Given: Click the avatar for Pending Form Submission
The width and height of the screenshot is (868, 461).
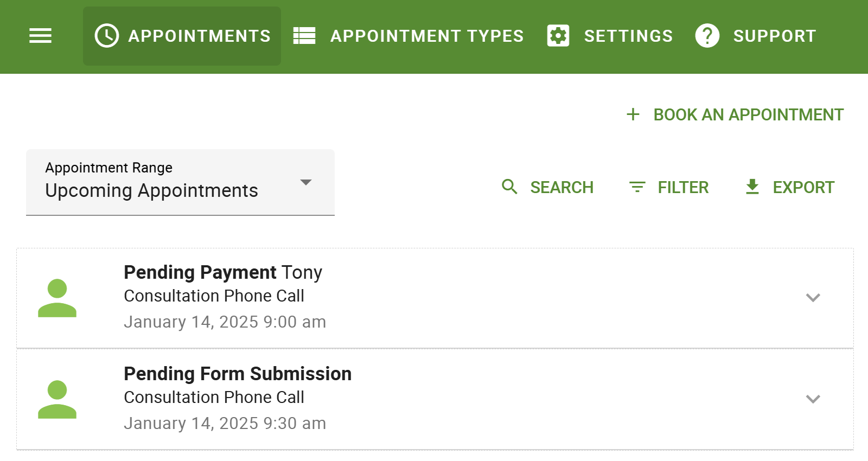Looking at the screenshot, I should click(57, 399).
